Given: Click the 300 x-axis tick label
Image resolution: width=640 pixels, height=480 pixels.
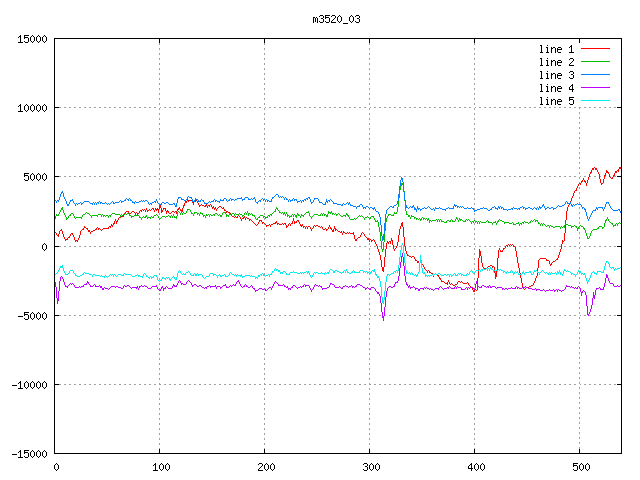Looking at the screenshot, I should (x=370, y=467).
